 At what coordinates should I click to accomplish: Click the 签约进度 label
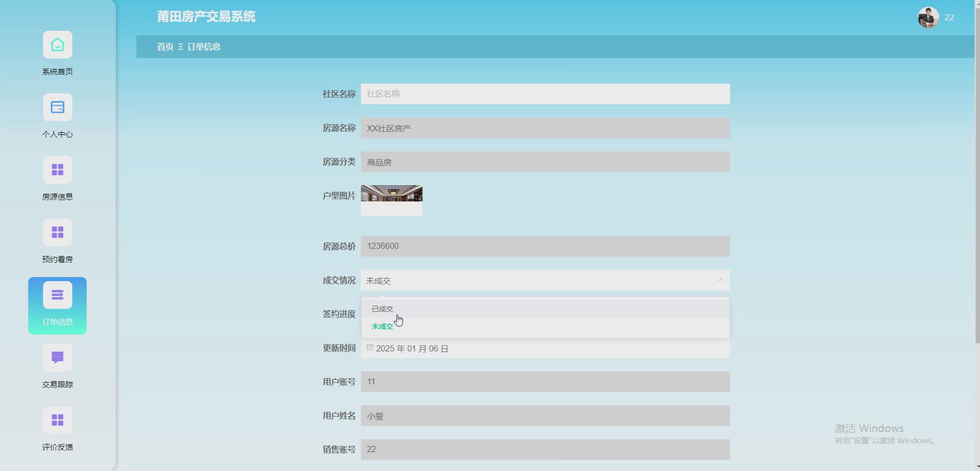(339, 314)
